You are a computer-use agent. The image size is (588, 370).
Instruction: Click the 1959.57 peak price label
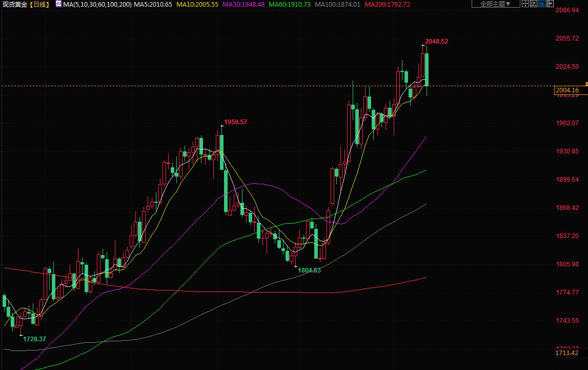click(x=236, y=122)
